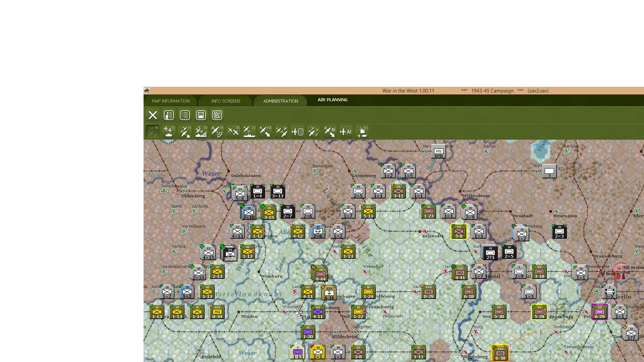Screen dimensions: 644x362
Task: Open the list view toolbar button
Action: pyautogui.click(x=185, y=115)
